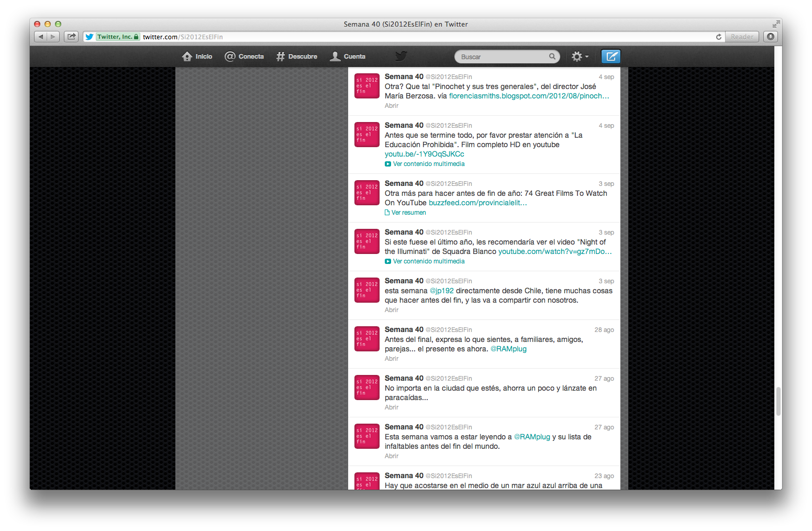This screenshot has width=812, height=531.
Task: Click the blue Twitter bird icon in address bar
Action: [90, 37]
